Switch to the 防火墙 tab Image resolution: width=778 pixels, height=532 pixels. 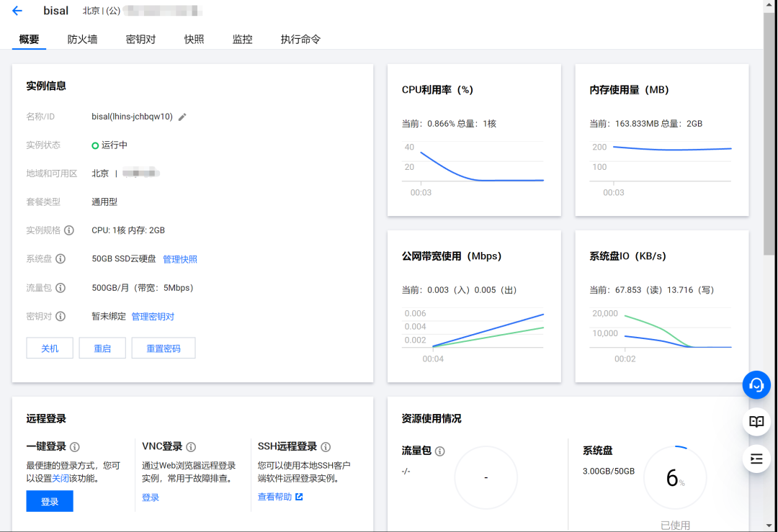tap(82, 39)
